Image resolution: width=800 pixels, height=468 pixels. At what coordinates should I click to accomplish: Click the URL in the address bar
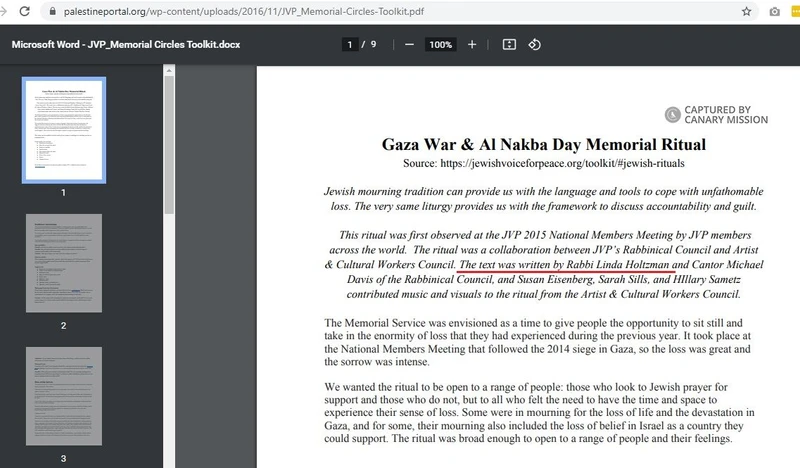click(x=243, y=11)
